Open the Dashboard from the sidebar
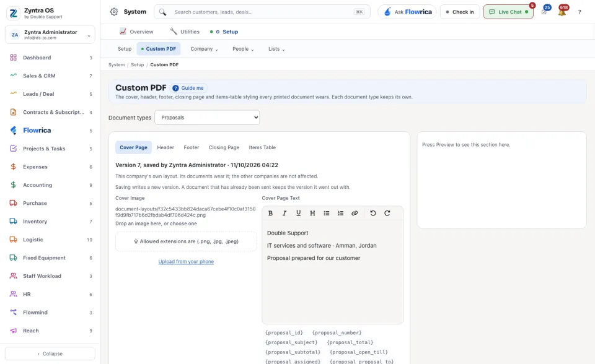This screenshot has height=364, width=595. tap(50, 58)
